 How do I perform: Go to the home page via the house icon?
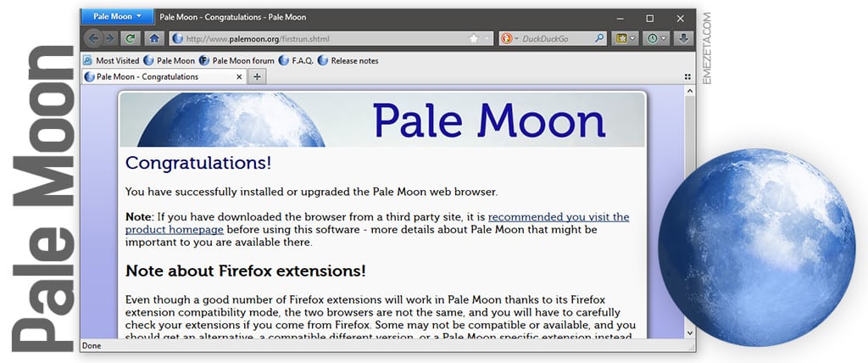(x=154, y=38)
